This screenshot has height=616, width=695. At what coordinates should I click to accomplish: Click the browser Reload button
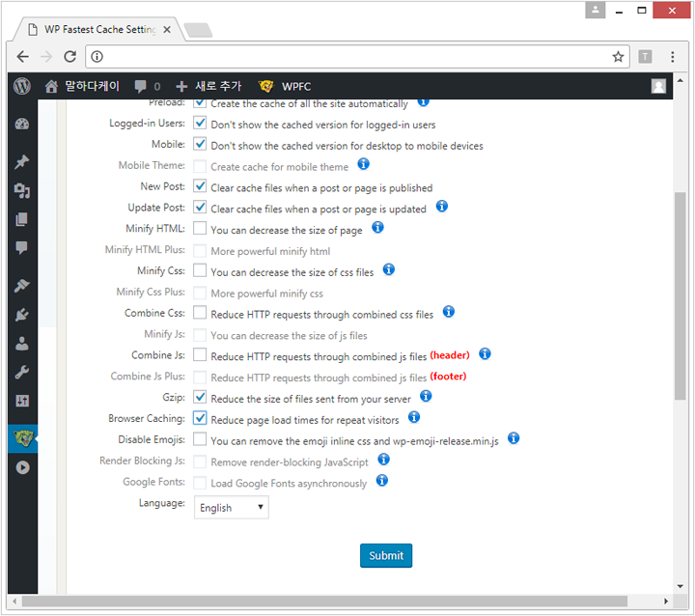[69, 57]
